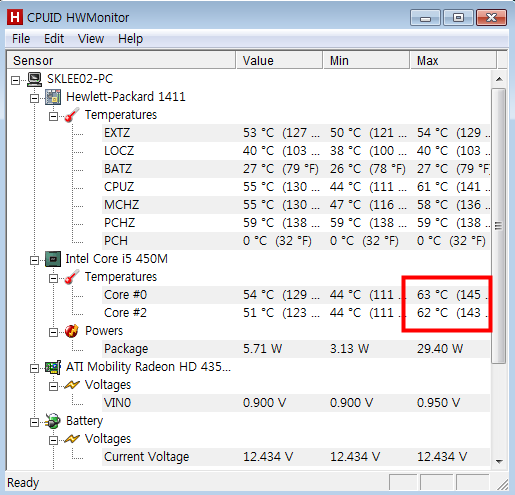Click the Value column header
This screenshot has height=495, width=515.
tap(279, 60)
